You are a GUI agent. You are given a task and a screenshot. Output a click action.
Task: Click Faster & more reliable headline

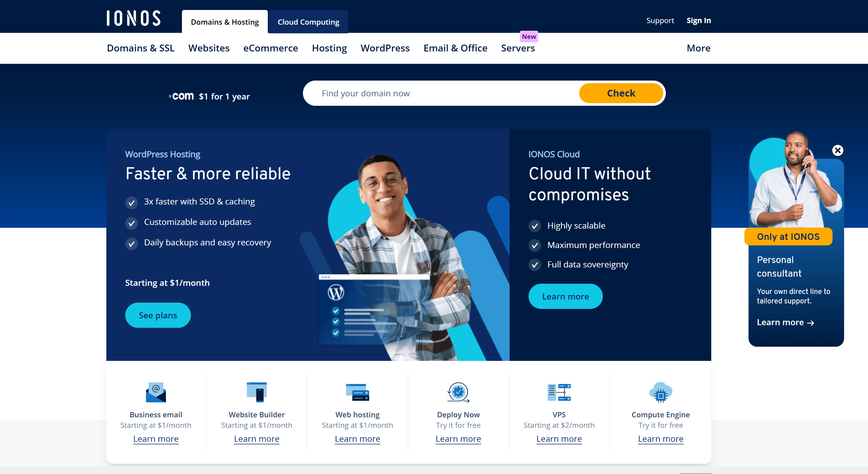208,174
